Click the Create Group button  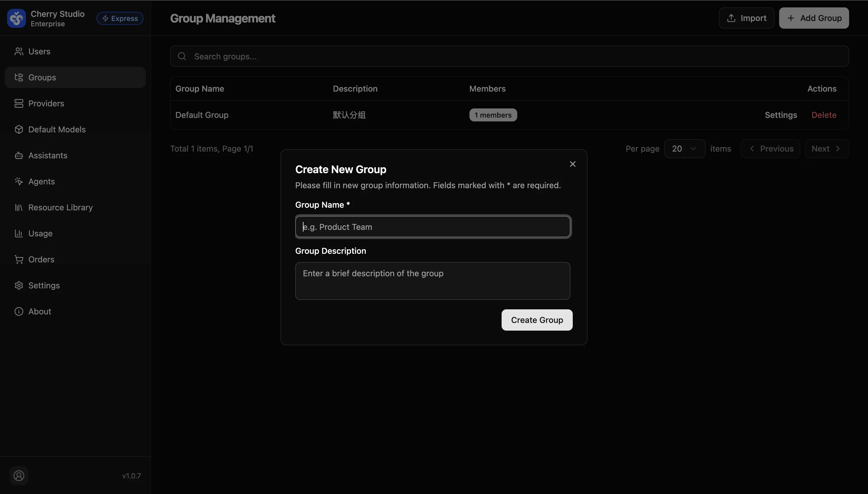537,320
